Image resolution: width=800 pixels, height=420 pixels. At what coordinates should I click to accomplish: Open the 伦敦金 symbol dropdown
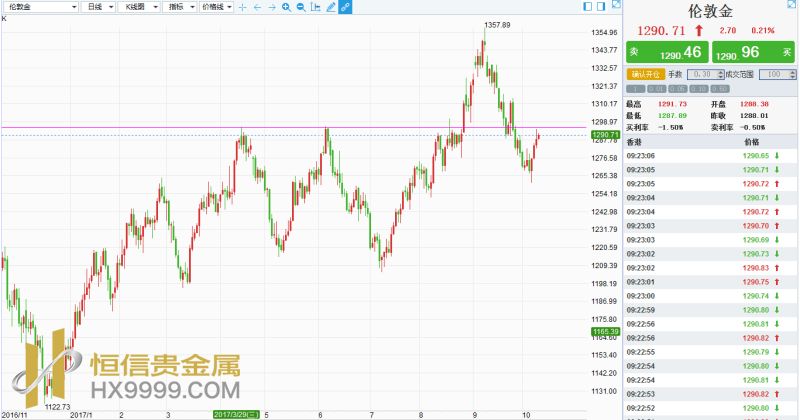(x=40, y=7)
